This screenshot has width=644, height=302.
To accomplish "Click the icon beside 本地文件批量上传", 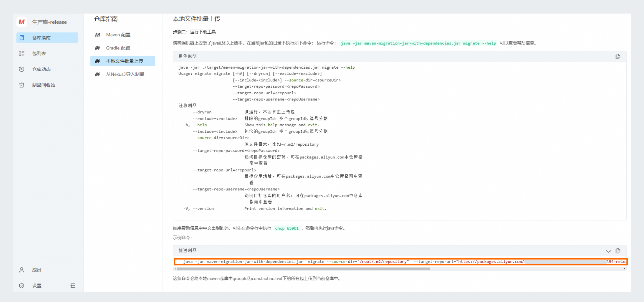I will tap(97, 61).
